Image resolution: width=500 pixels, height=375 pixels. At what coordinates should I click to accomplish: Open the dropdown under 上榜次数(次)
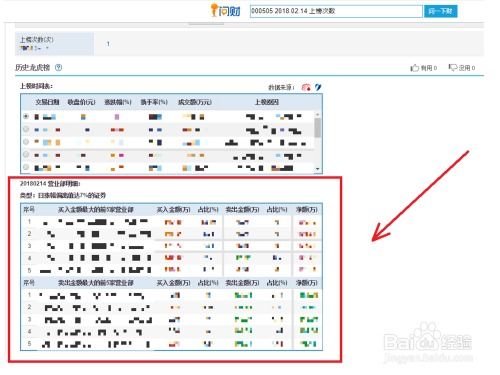point(47,48)
